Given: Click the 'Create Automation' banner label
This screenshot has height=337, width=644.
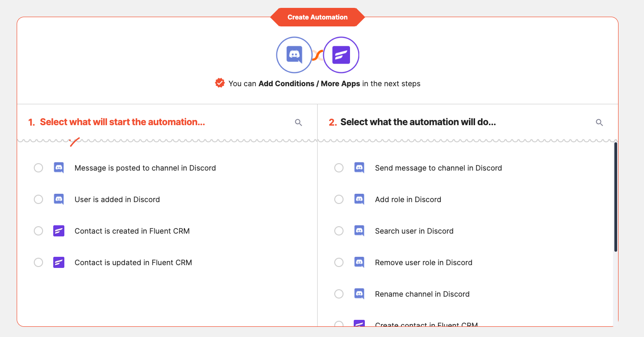Looking at the screenshot, I should [x=318, y=17].
